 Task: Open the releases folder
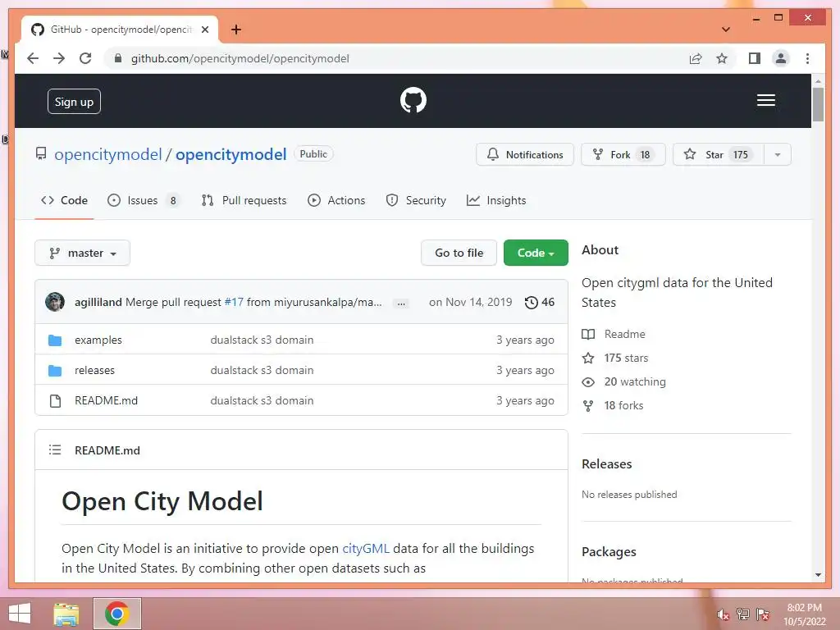point(94,370)
